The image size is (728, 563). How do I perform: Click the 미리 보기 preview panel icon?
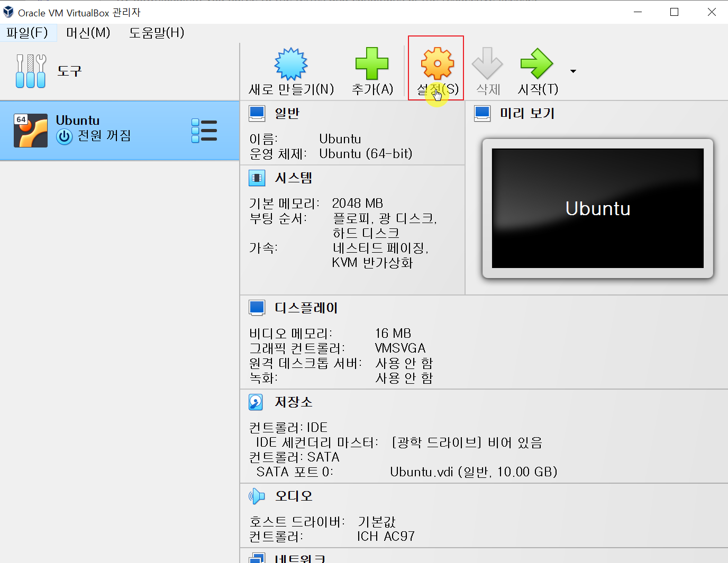point(482,113)
